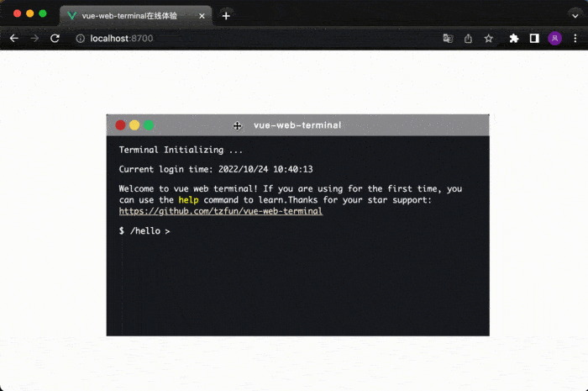Screen dimensions: 588x391
Task: Bookmark this page with the star
Action: point(488,39)
